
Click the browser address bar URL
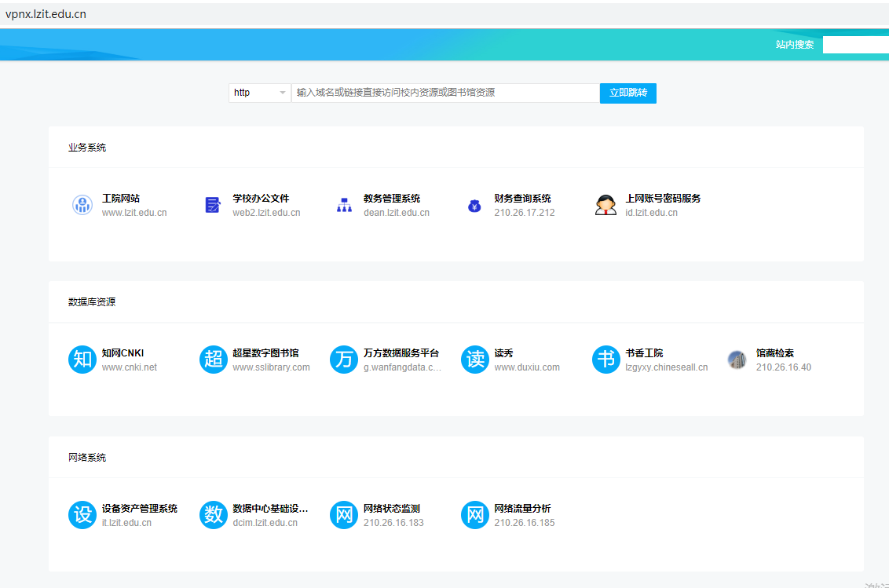click(x=46, y=14)
